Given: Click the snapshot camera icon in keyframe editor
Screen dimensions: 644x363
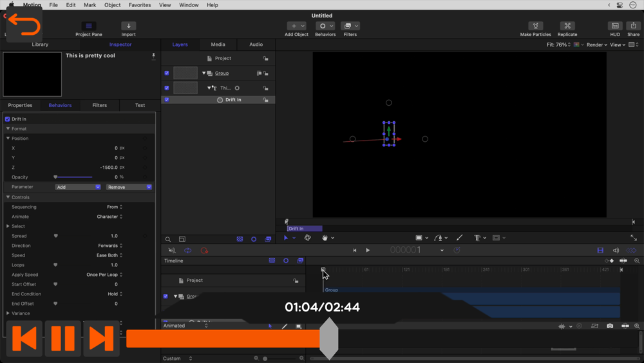Looking at the screenshot, I should pos(610,326).
